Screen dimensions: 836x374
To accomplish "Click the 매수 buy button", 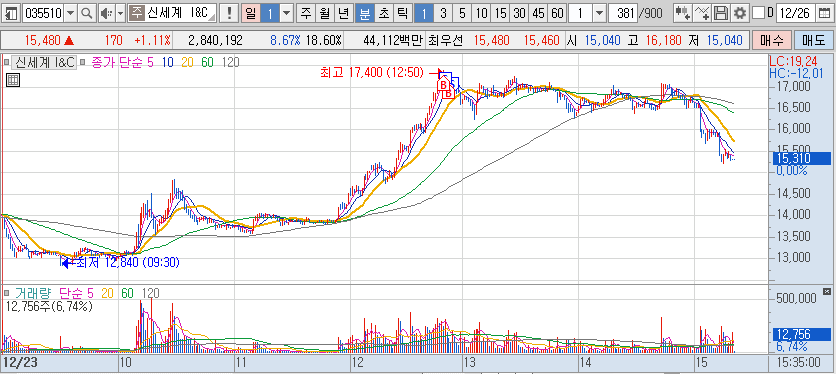I will pos(771,40).
